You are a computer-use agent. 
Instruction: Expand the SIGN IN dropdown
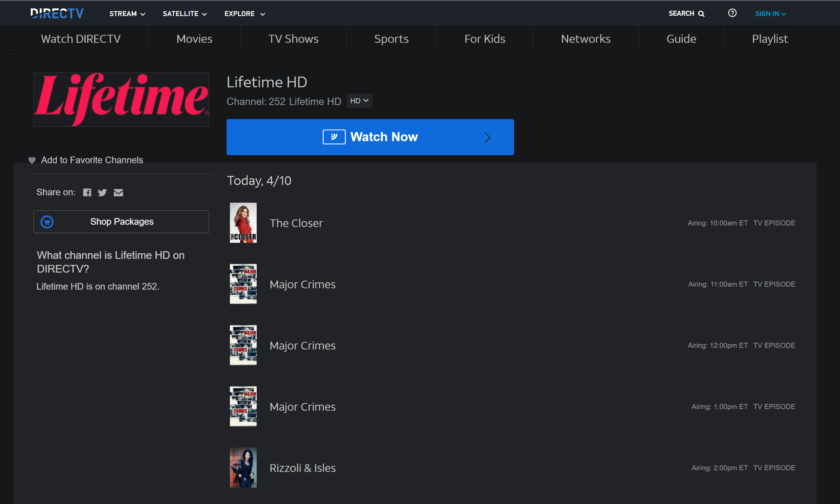click(x=771, y=14)
